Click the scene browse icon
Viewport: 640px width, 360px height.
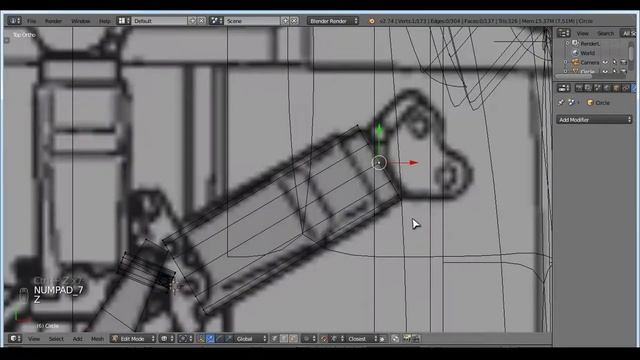pyautogui.click(x=216, y=20)
